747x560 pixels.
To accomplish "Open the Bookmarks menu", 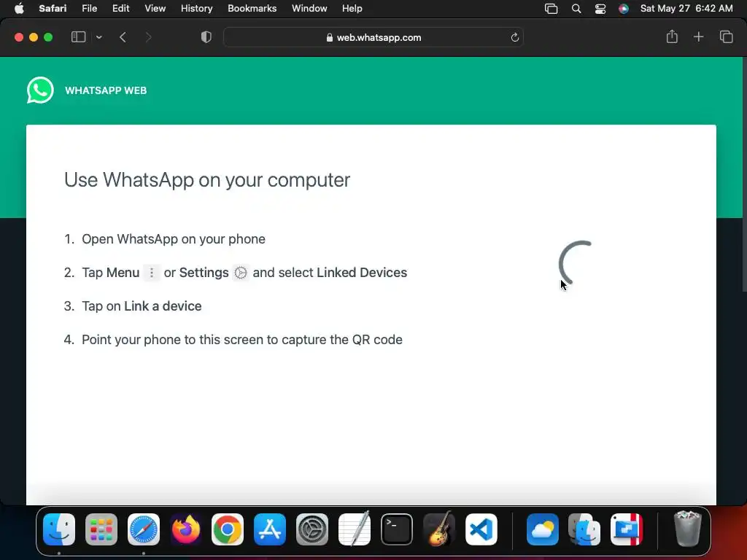I will pyautogui.click(x=252, y=9).
